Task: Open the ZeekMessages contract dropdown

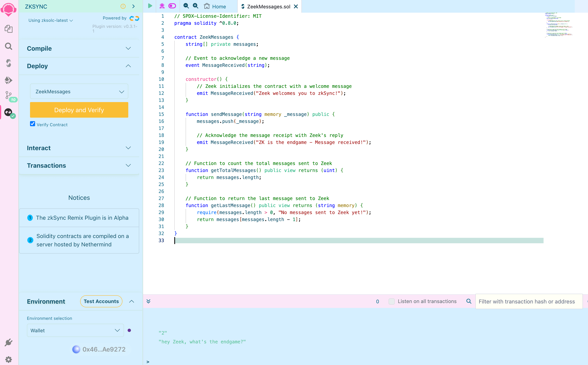Action: tap(79, 92)
